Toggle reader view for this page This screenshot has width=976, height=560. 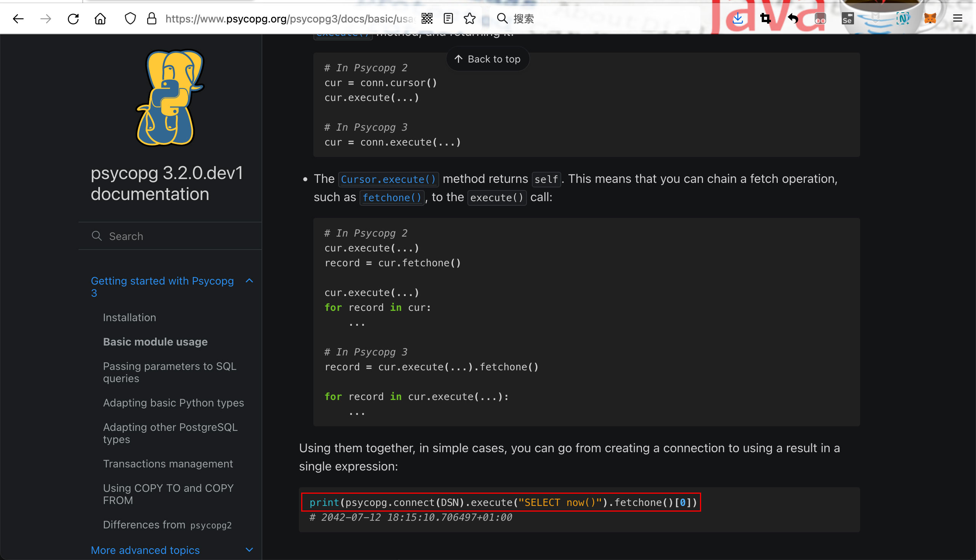point(448,18)
